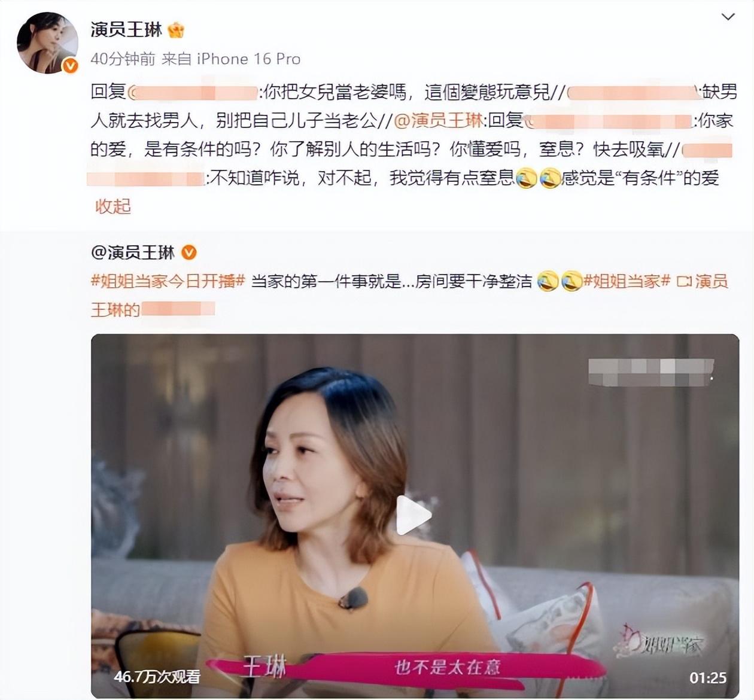
Task: Click the 46.7万次观看 view count
Action: (x=157, y=677)
